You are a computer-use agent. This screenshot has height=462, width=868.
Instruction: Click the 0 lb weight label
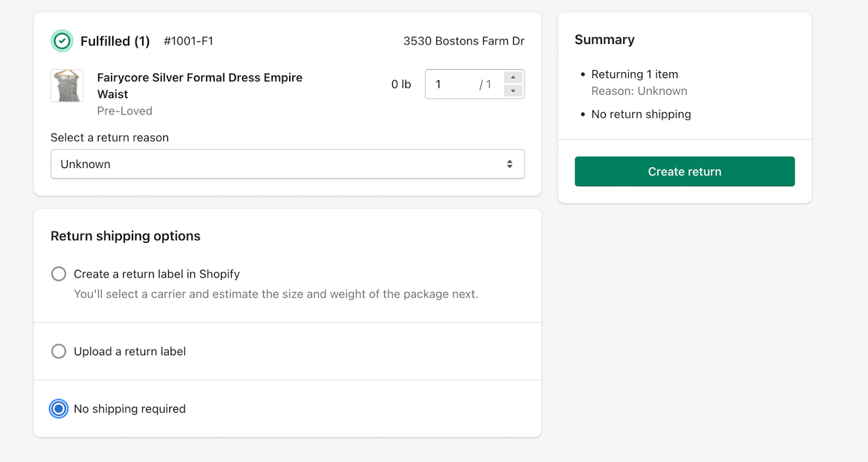point(401,85)
